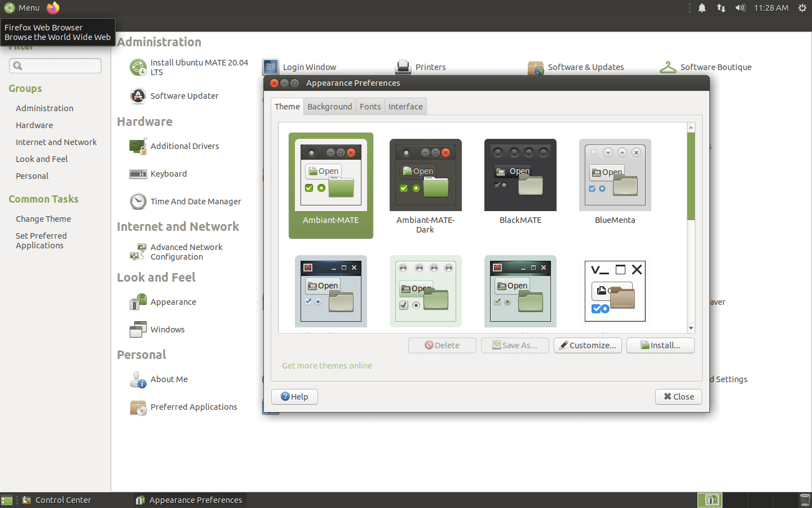Open Keyboard settings icon
812x508 pixels.
point(138,174)
